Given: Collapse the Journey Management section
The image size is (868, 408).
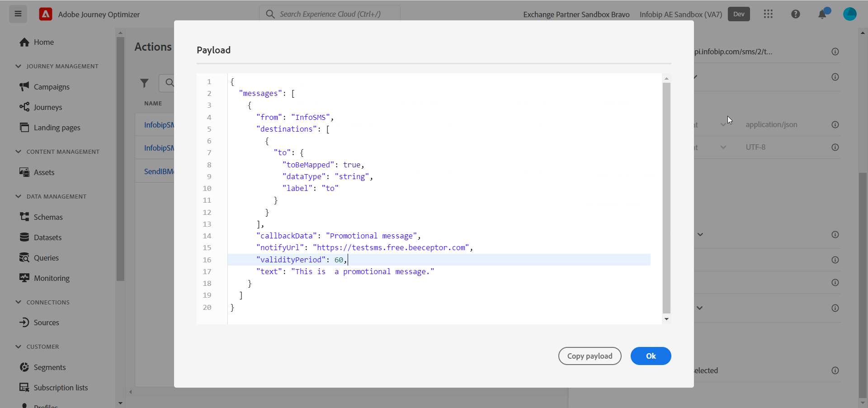Looking at the screenshot, I should 19,66.
